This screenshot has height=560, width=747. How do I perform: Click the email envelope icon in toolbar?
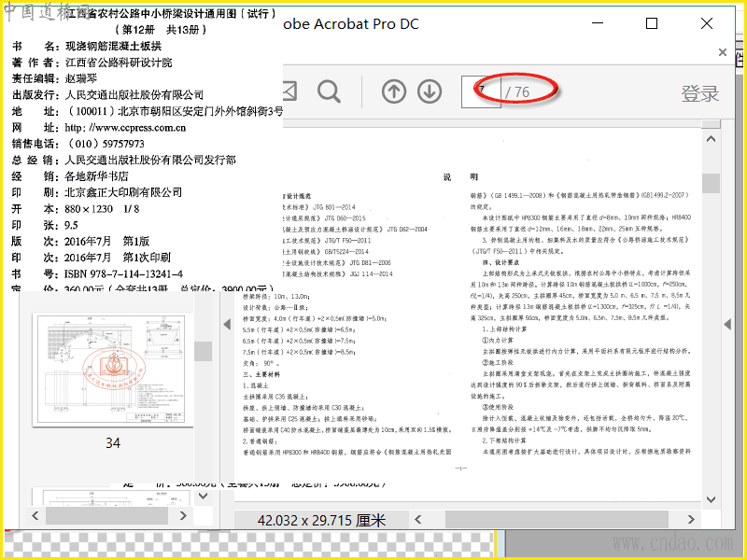pyautogui.click(x=289, y=91)
